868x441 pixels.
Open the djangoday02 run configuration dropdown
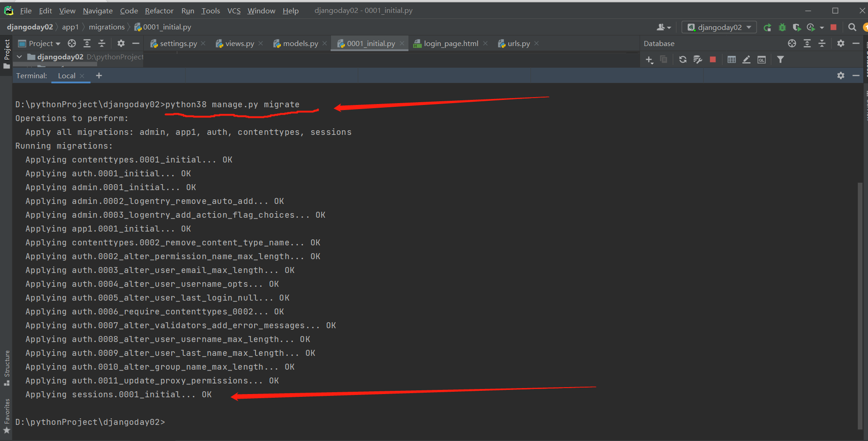719,28
